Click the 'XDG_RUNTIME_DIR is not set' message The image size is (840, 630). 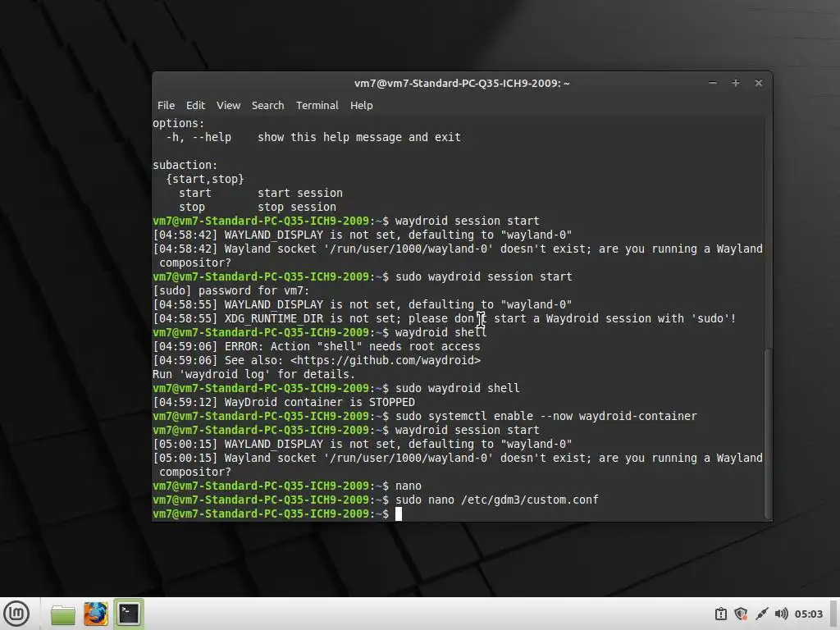(444, 319)
